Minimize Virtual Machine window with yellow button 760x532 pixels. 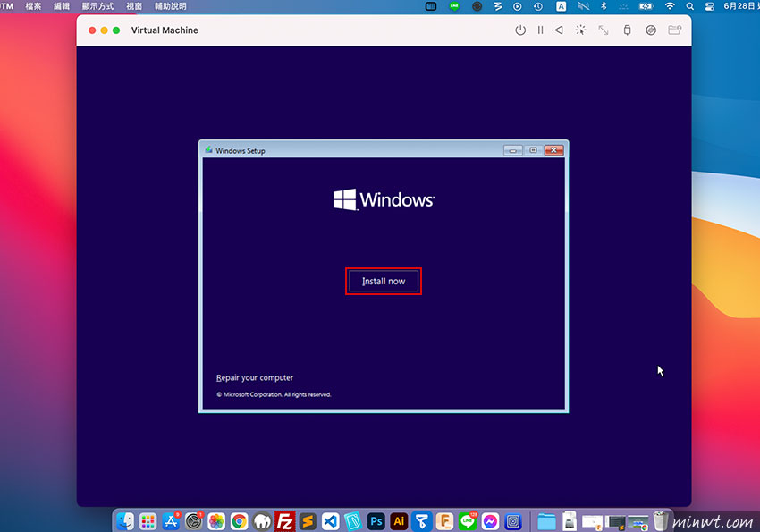tap(105, 30)
